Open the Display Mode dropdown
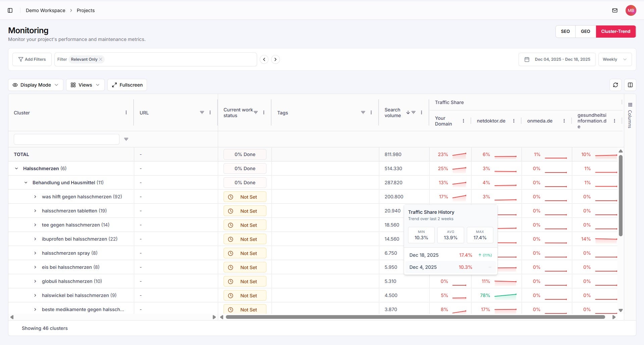 tap(36, 85)
